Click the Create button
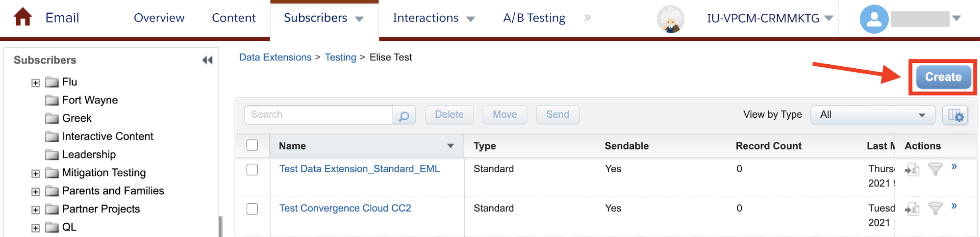The image size is (980, 237). [x=943, y=77]
